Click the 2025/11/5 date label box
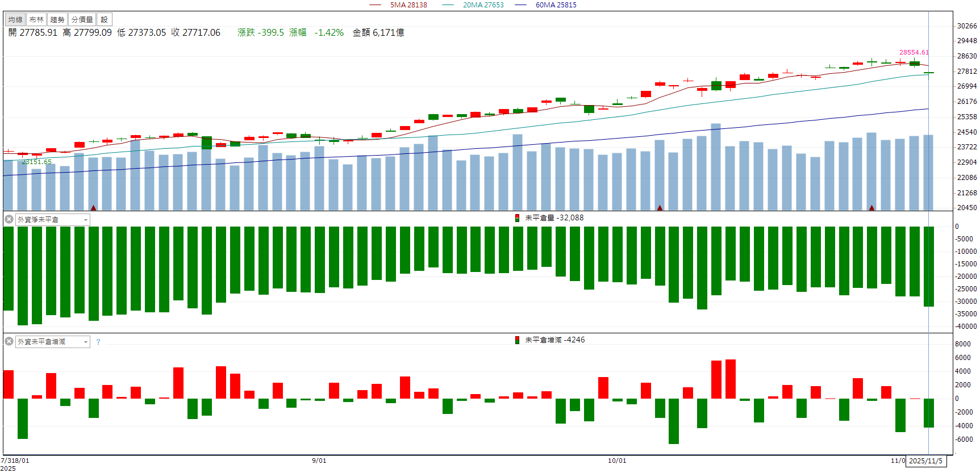 pyautogui.click(x=926, y=461)
